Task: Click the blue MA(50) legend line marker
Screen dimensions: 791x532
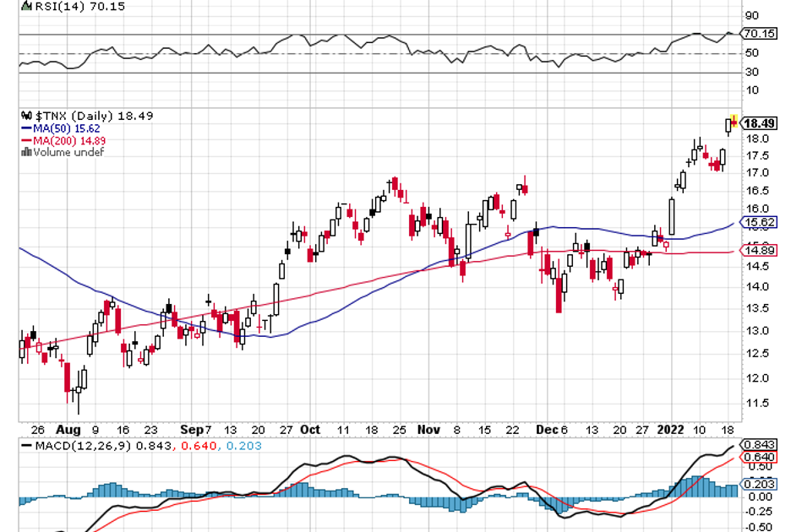Action: [25, 128]
